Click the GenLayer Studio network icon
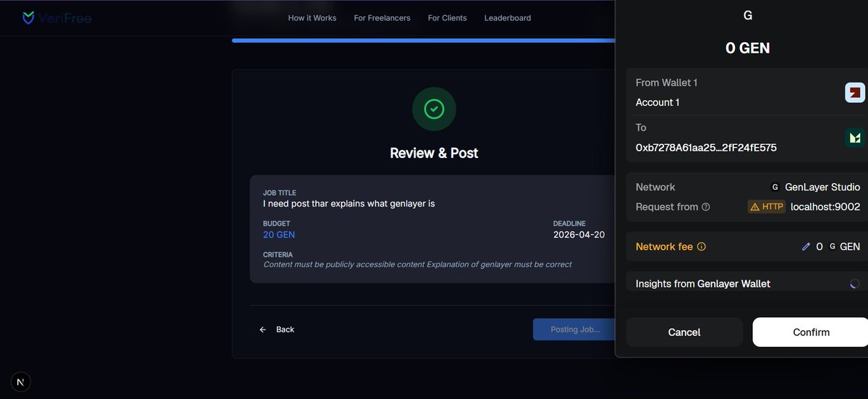868x399 pixels. click(x=775, y=188)
